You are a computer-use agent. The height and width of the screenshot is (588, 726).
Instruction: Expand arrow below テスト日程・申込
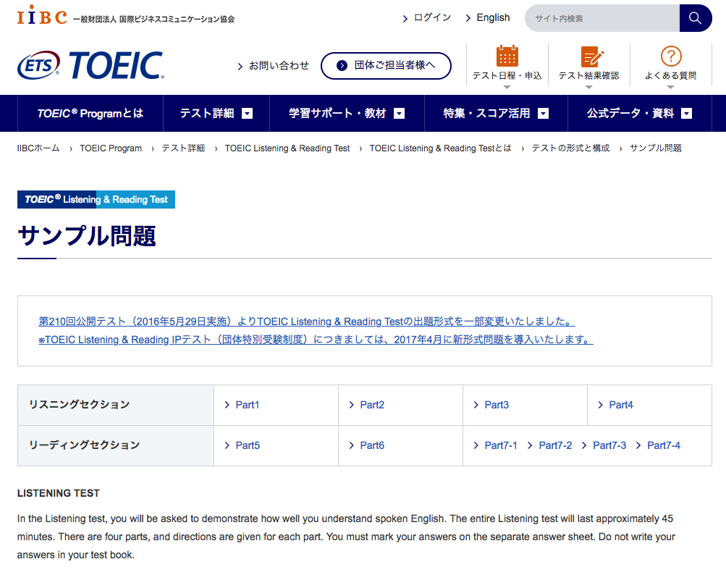[507, 87]
